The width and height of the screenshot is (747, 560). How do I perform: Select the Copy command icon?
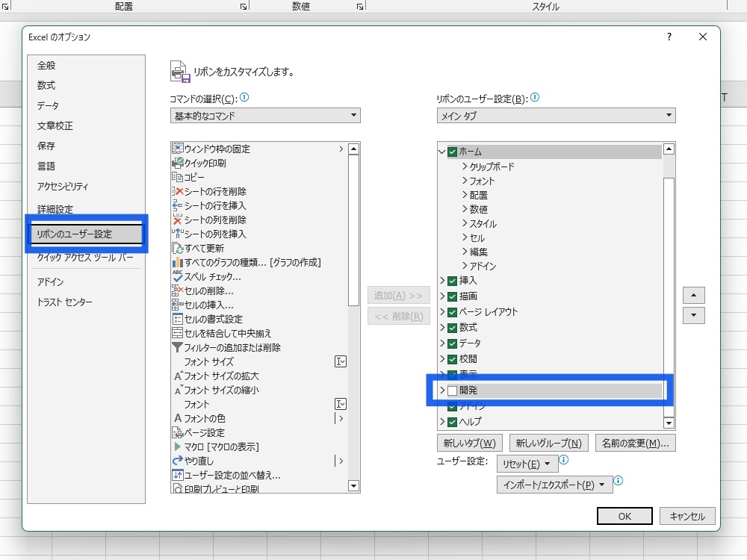(x=178, y=177)
